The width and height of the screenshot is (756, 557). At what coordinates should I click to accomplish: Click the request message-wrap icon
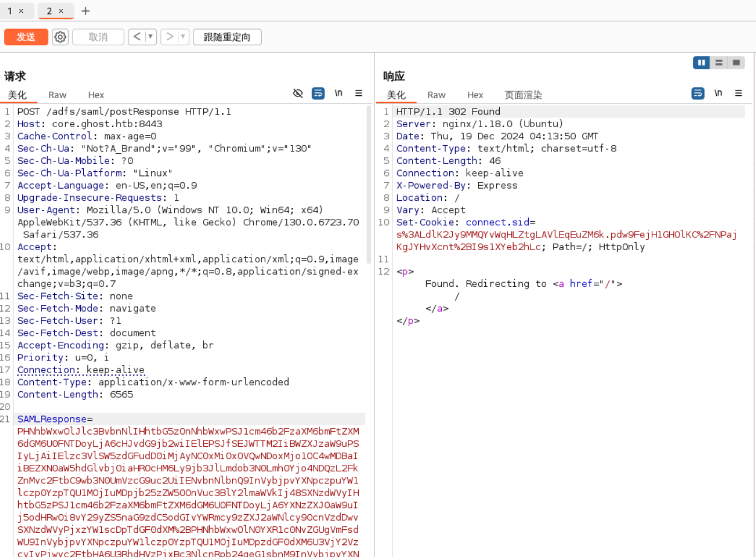318,93
